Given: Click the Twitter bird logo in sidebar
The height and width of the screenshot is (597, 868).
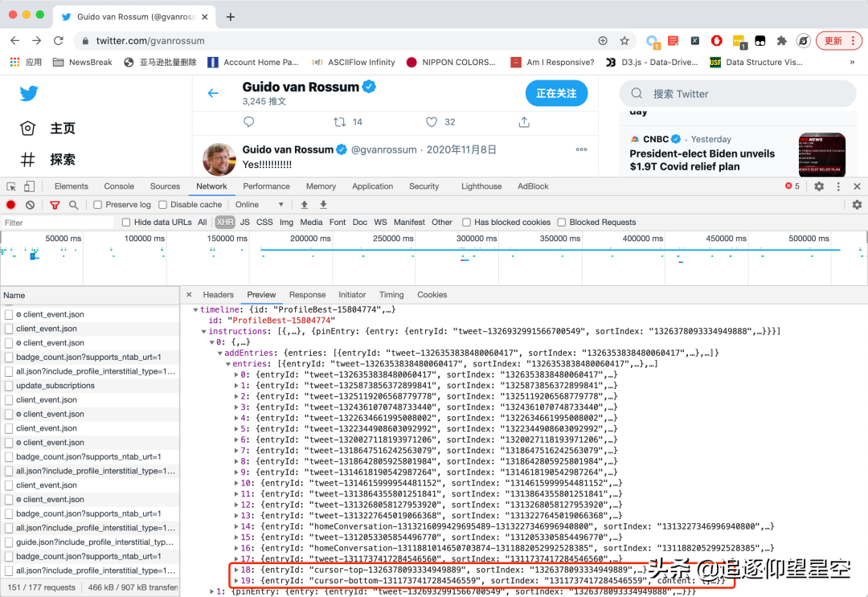Looking at the screenshot, I should 29,93.
